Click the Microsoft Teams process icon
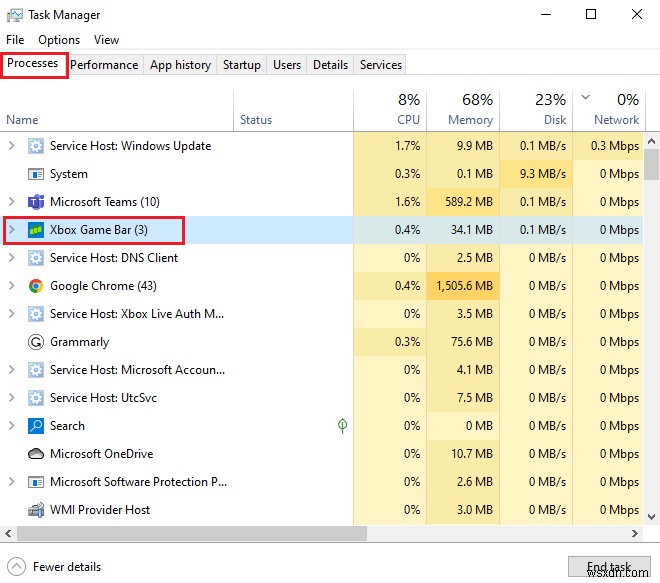Image resolution: width=660 pixels, height=583 pixels. point(35,202)
